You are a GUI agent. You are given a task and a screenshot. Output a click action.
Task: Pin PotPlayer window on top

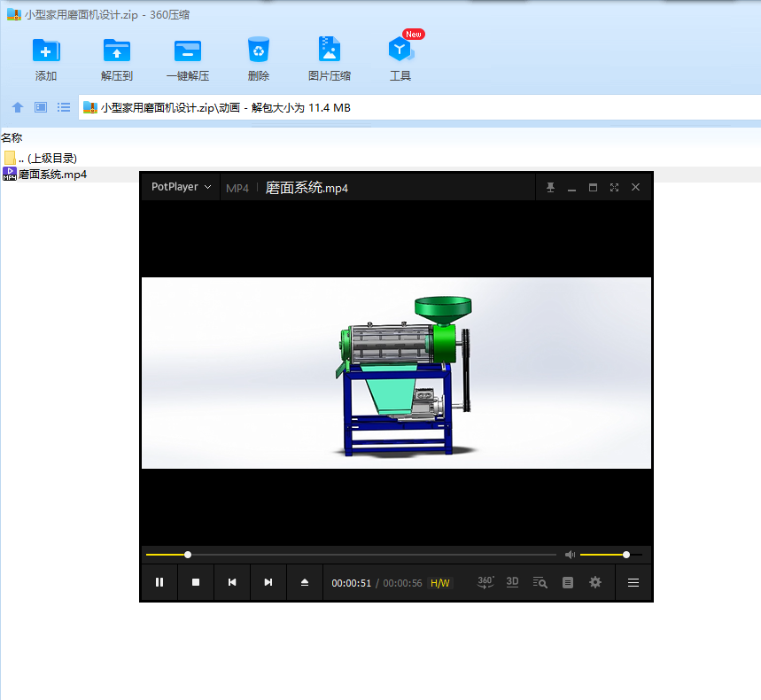coord(550,187)
